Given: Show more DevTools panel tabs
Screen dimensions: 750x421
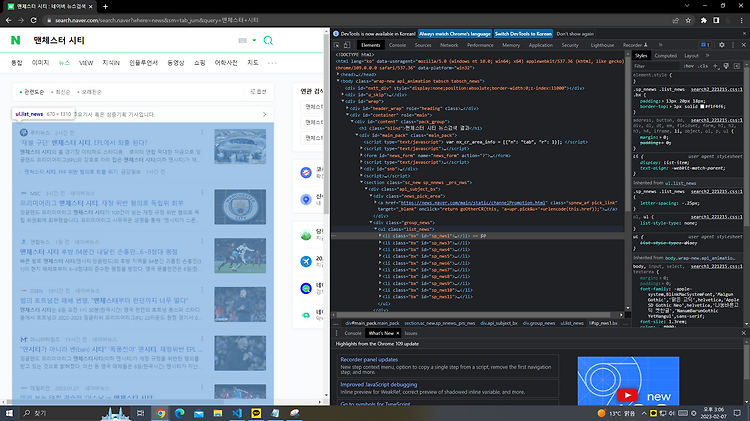Looking at the screenshot, I should (x=661, y=45).
